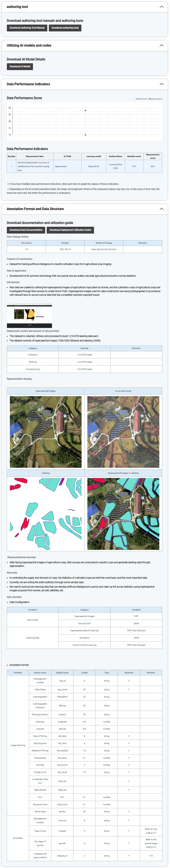
Task: Collapse Utilizing AI models and codes section
Action: tap(161, 46)
